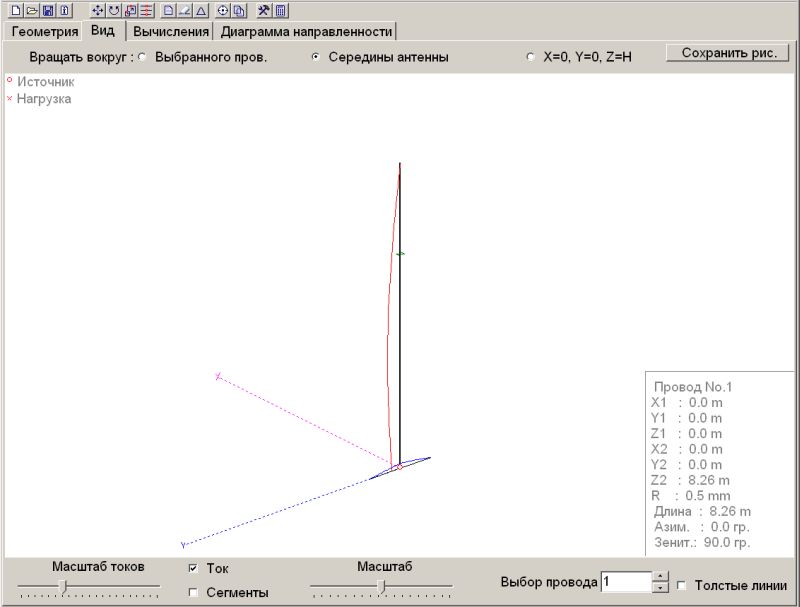Click the Масштаб токов slider

click(64, 586)
